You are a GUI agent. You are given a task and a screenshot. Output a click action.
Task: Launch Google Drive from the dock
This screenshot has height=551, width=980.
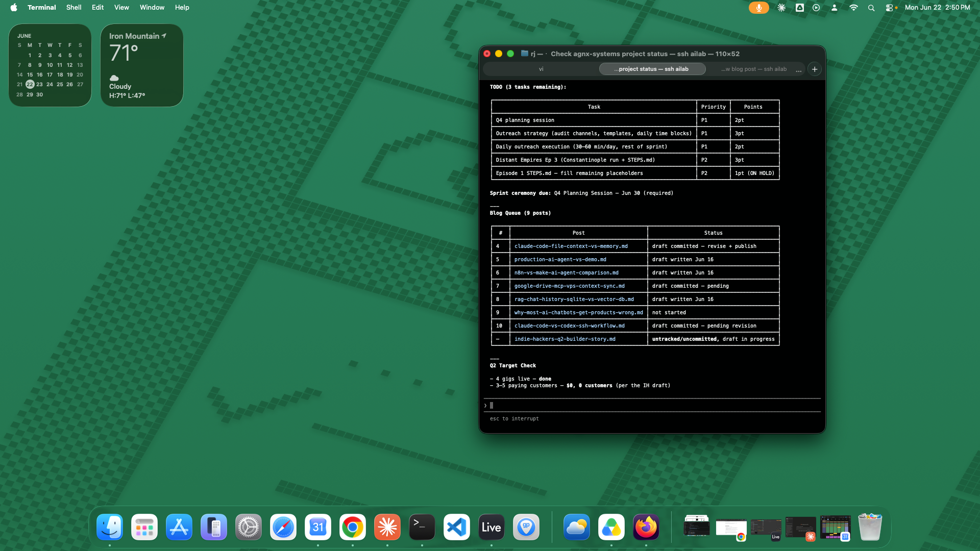click(611, 527)
